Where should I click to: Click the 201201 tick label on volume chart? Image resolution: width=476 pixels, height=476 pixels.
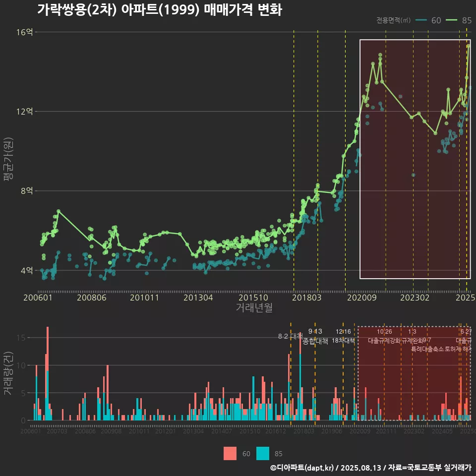[166, 431]
